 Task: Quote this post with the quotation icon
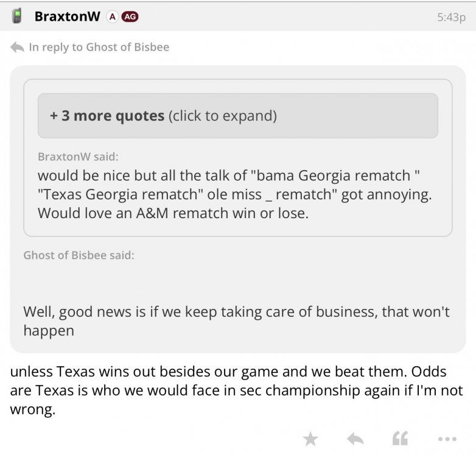click(x=399, y=438)
